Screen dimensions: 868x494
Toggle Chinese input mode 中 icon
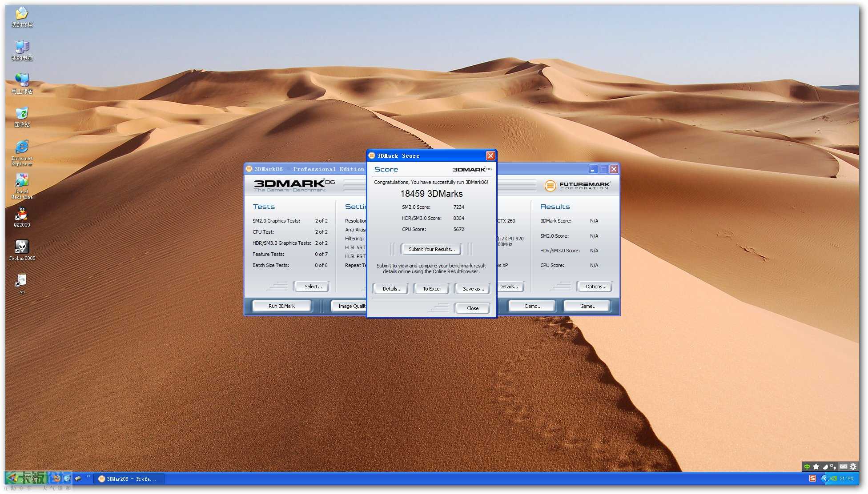click(807, 466)
